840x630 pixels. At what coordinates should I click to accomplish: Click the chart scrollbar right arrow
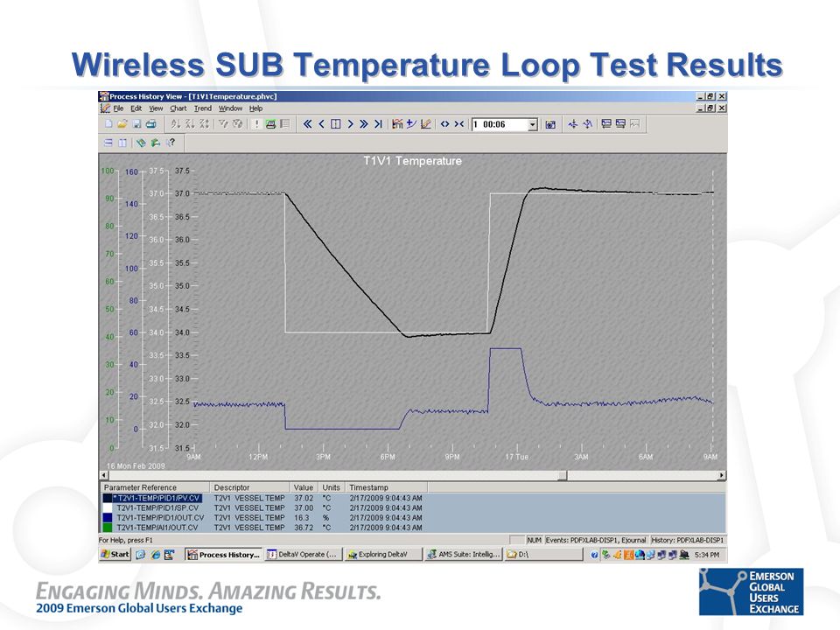click(722, 475)
